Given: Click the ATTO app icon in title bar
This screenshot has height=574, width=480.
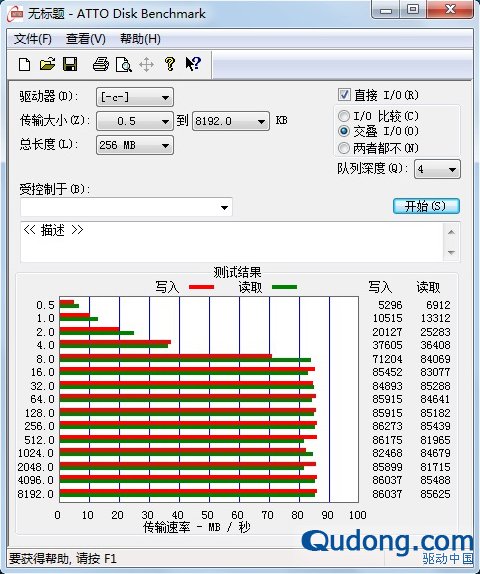Looking at the screenshot, I should [16, 14].
